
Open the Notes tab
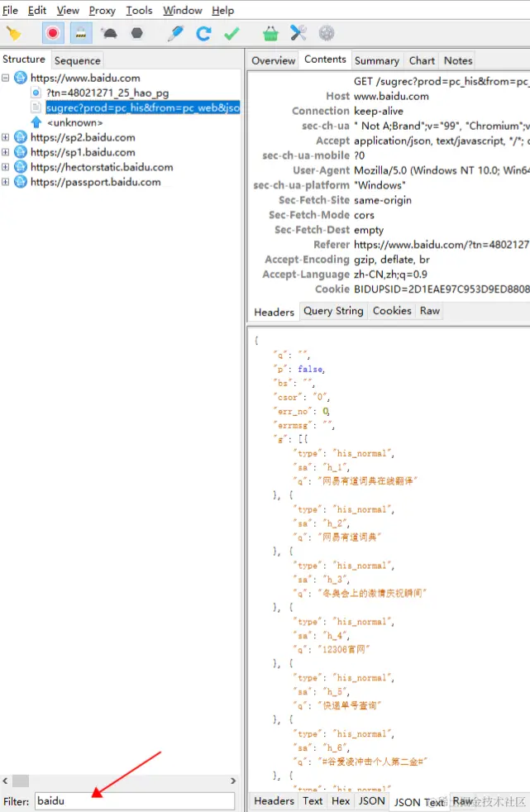pos(458,60)
